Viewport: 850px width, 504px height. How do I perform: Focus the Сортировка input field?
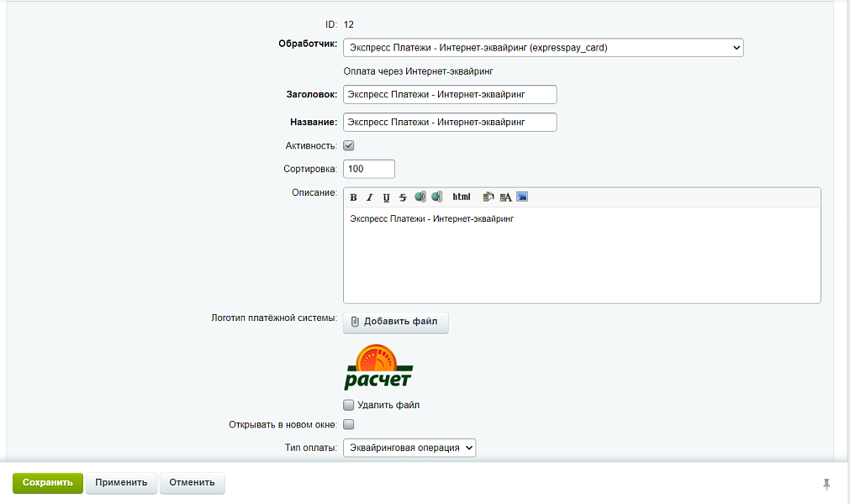(x=369, y=169)
